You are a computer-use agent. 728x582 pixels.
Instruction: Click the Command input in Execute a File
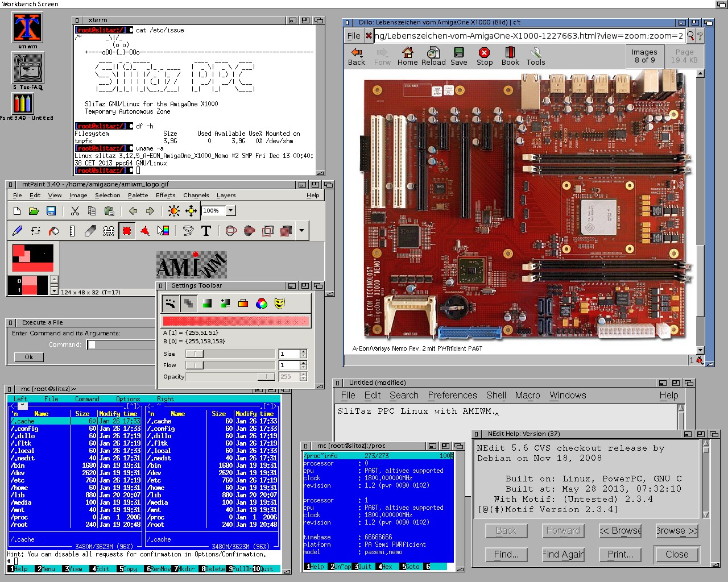pyautogui.click(x=121, y=344)
